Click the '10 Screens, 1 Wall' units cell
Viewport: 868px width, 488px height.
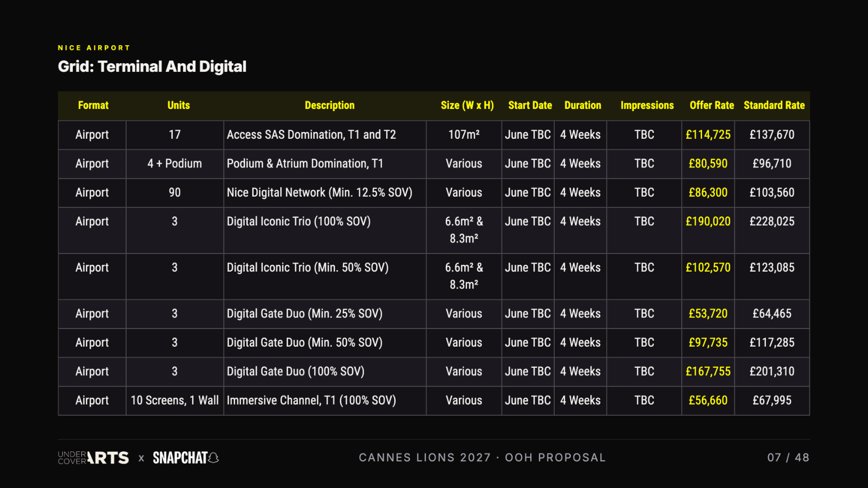[x=174, y=400]
